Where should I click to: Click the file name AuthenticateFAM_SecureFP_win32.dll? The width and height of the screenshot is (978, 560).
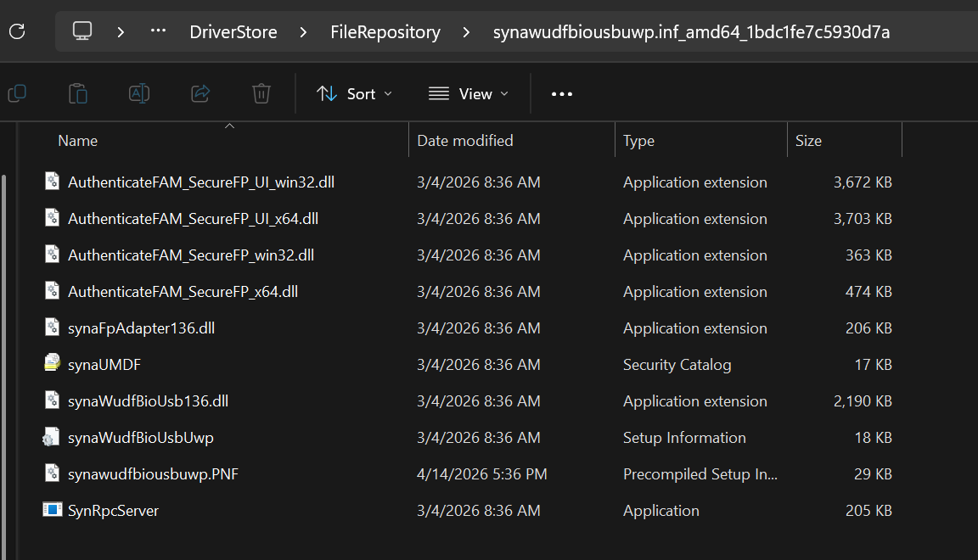pyautogui.click(x=191, y=255)
